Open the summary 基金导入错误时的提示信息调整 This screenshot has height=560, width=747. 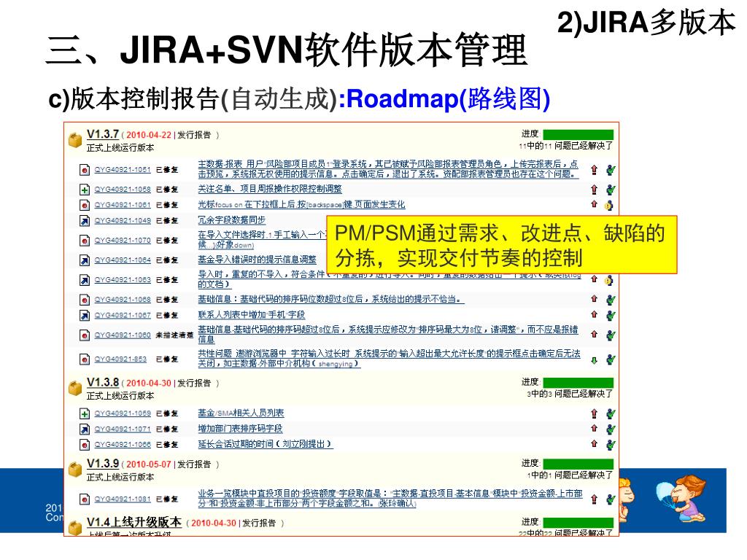click(258, 260)
